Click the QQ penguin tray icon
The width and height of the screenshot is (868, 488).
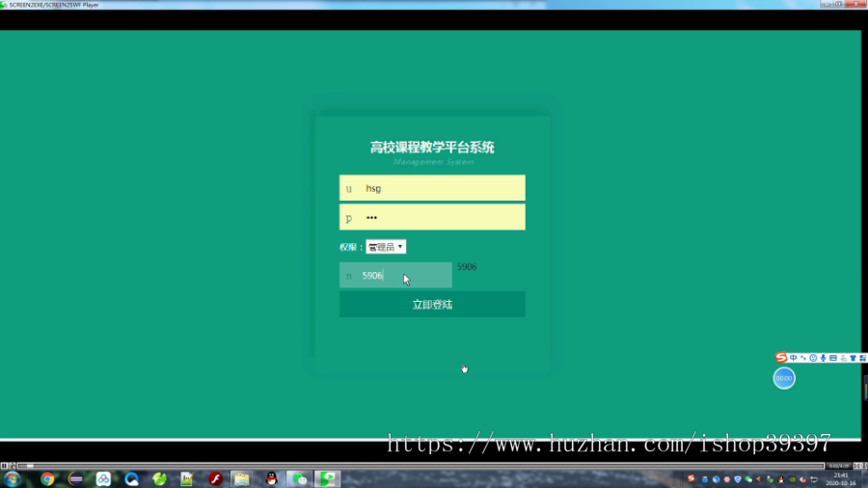[781, 479]
